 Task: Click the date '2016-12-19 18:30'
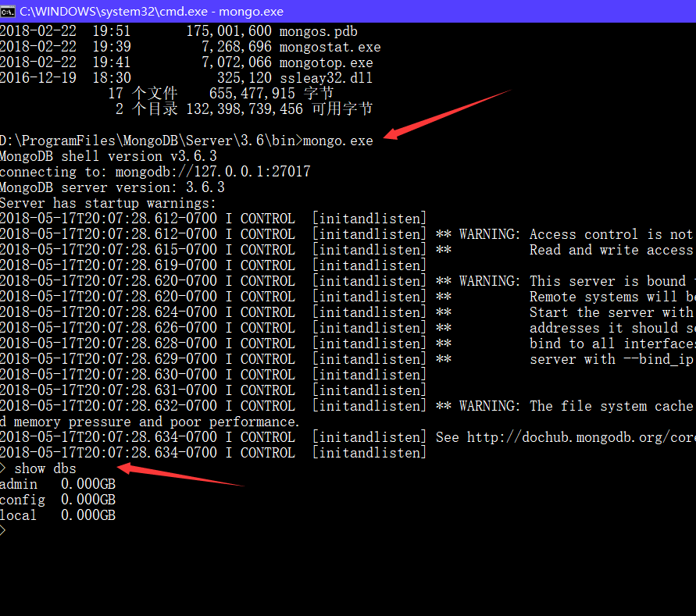click(66, 78)
